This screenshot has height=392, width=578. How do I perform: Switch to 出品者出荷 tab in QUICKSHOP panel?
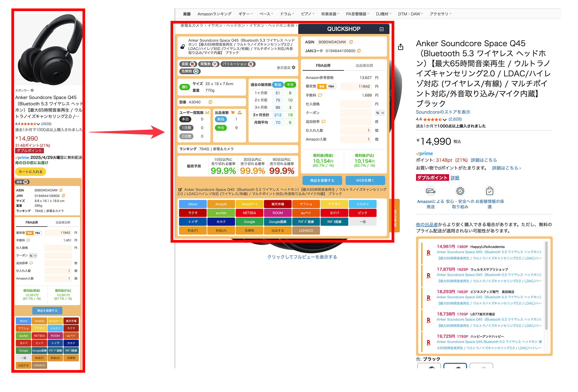pyautogui.click(x=364, y=66)
